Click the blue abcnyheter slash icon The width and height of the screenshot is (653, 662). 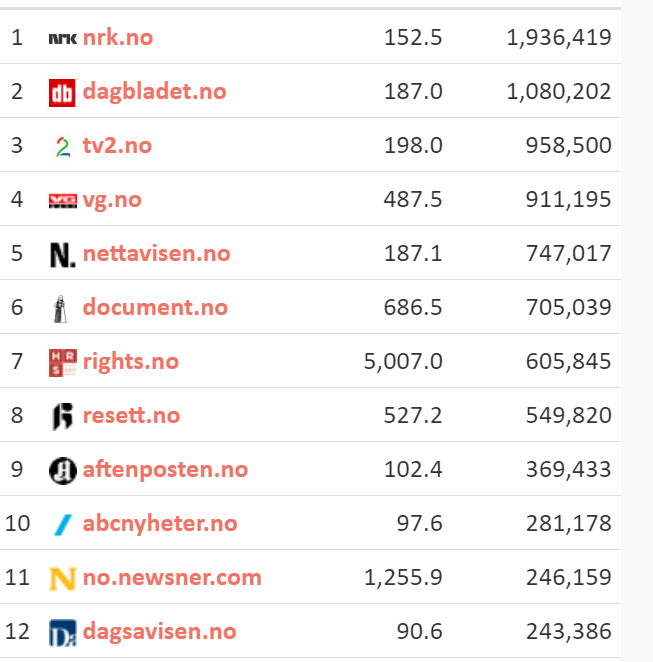(x=62, y=524)
